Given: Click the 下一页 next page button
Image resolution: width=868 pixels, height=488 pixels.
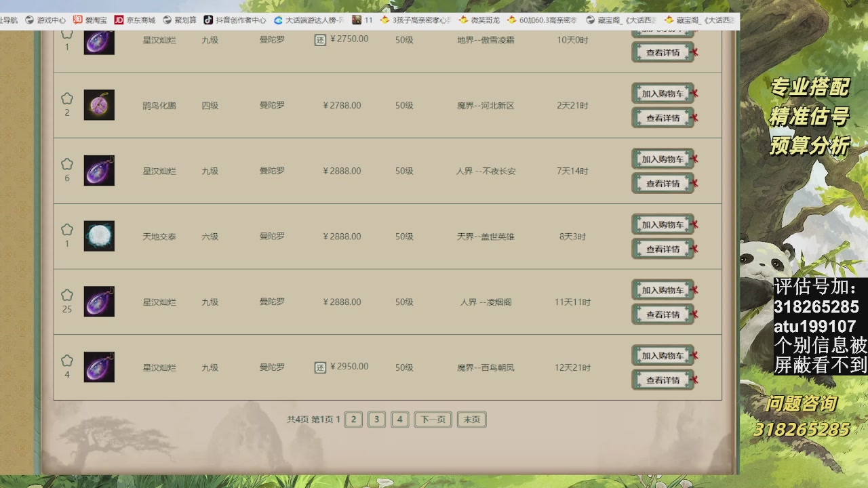Looking at the screenshot, I should point(433,420).
